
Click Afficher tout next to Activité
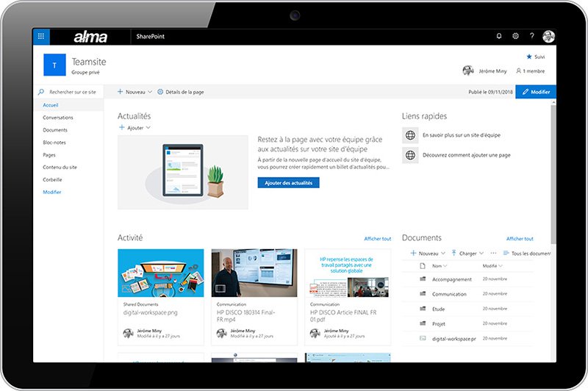click(378, 238)
